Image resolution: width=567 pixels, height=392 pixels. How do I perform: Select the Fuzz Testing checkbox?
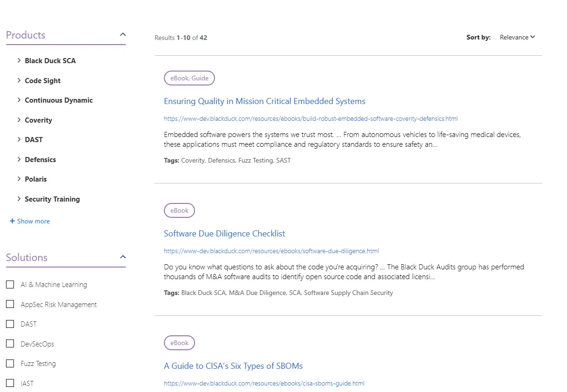10,364
